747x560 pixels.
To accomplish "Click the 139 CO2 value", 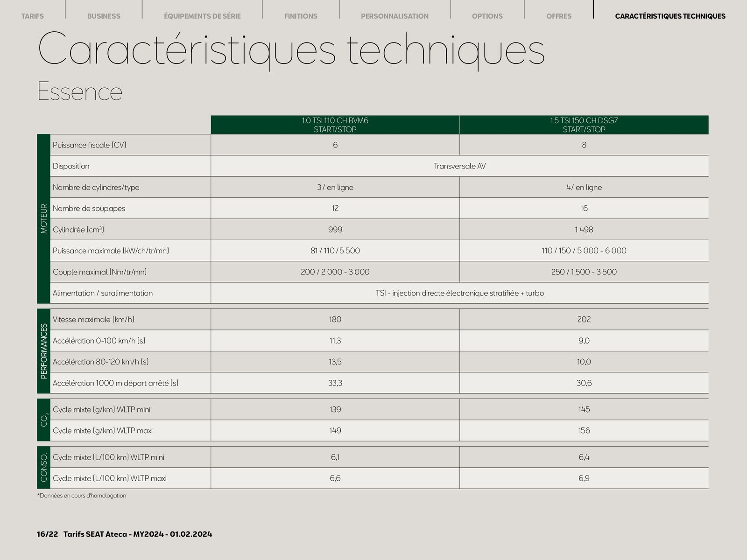I will point(335,410).
